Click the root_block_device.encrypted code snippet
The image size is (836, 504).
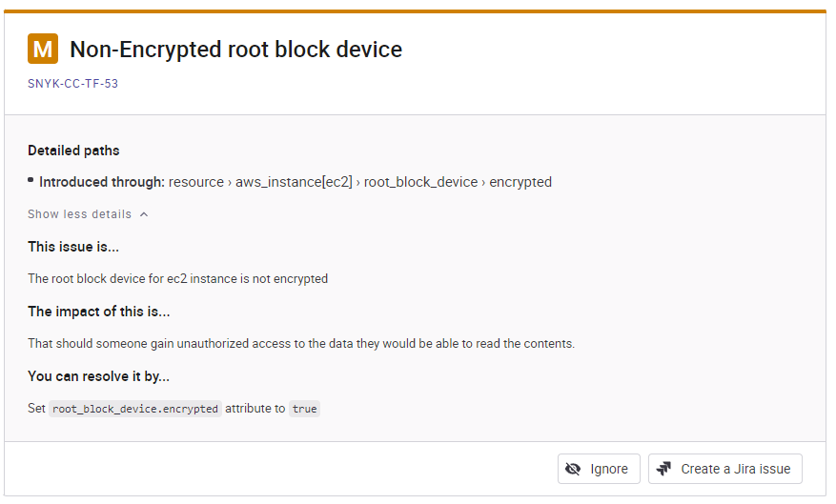(x=135, y=409)
